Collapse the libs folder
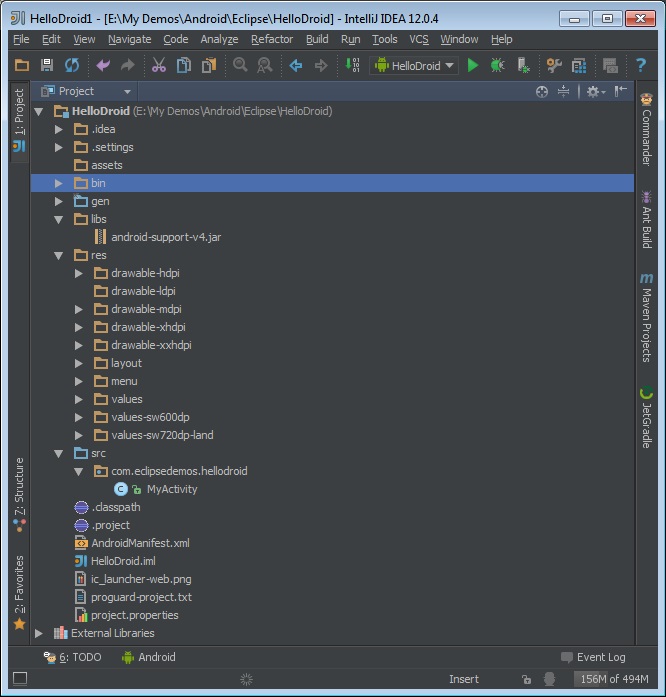This screenshot has height=697, width=666. 58,220
